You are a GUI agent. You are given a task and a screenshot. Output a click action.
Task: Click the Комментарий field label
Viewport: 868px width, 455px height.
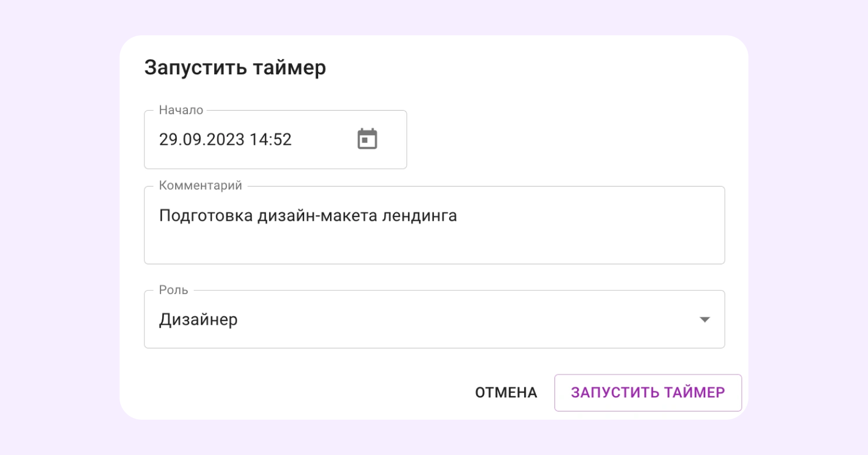[x=200, y=186]
